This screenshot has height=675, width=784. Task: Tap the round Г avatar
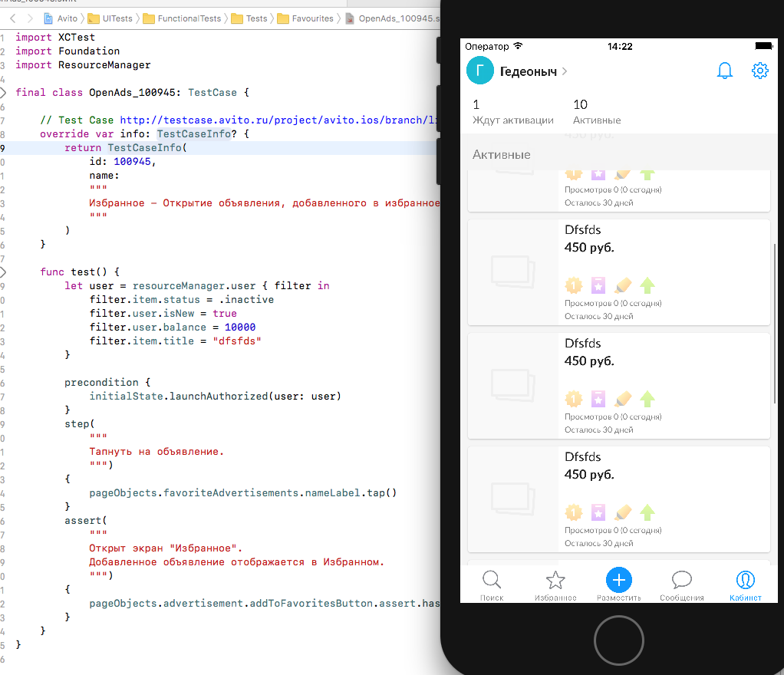point(480,71)
